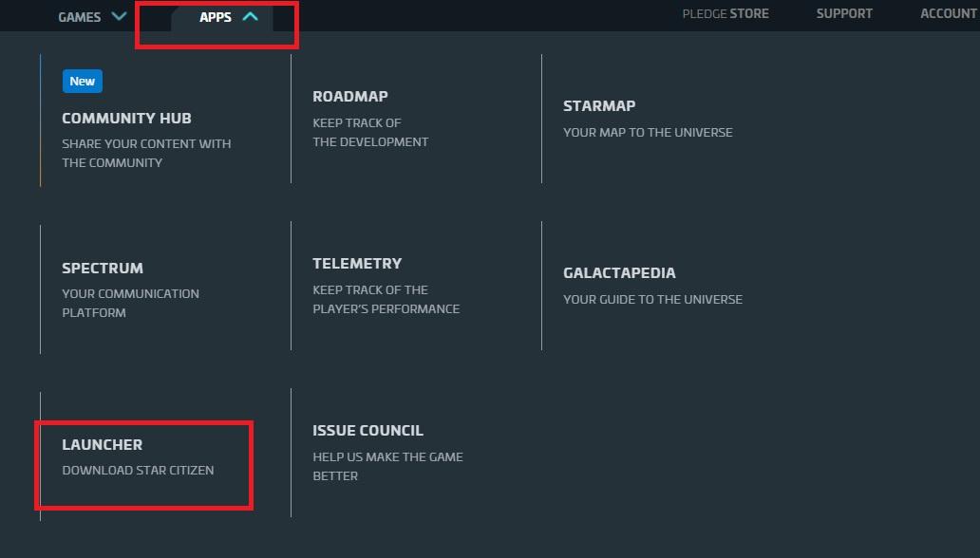Click the blue New badge
Image resolution: width=980 pixels, height=558 pixels.
click(83, 81)
